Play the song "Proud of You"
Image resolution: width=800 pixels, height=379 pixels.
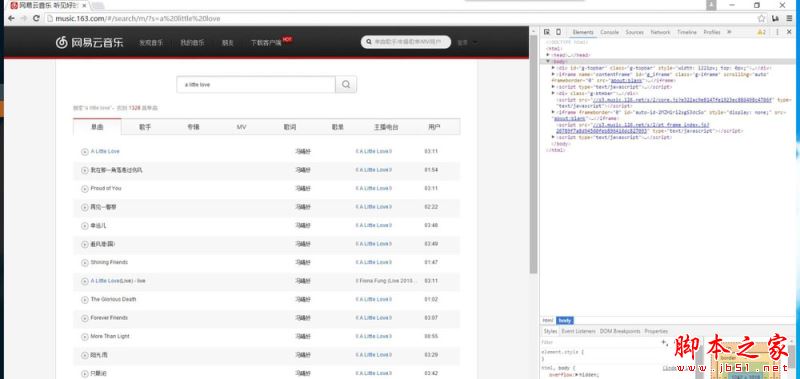(x=85, y=189)
